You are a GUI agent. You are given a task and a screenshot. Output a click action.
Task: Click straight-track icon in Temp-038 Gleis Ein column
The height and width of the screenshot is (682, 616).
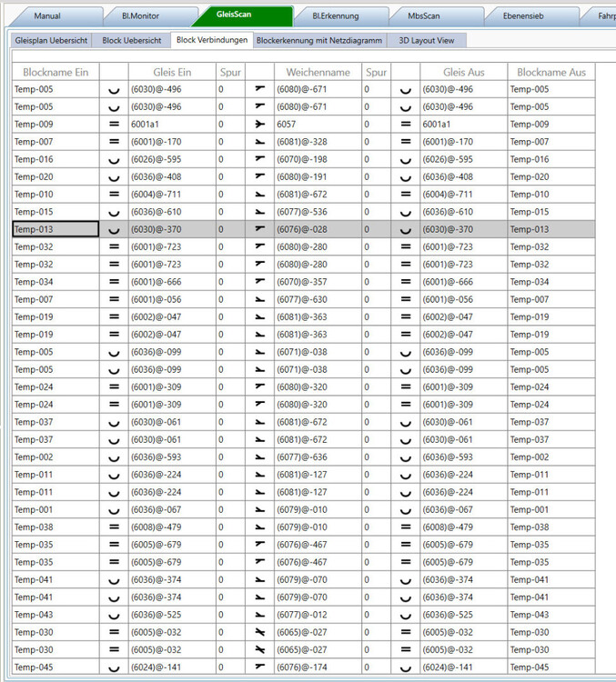(114, 527)
